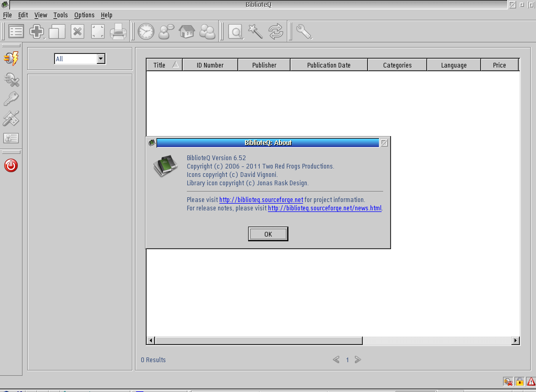Click the plus icon to add an item
Viewport: 536px width, 392px height.
pyautogui.click(x=37, y=31)
